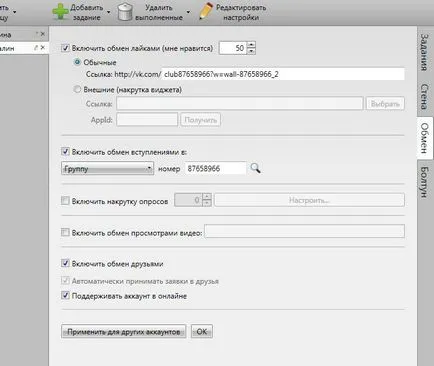Image resolution: width=434 pixels, height=366 pixels.
Task: Increase likes count with up arrow
Action: (x=252, y=45)
